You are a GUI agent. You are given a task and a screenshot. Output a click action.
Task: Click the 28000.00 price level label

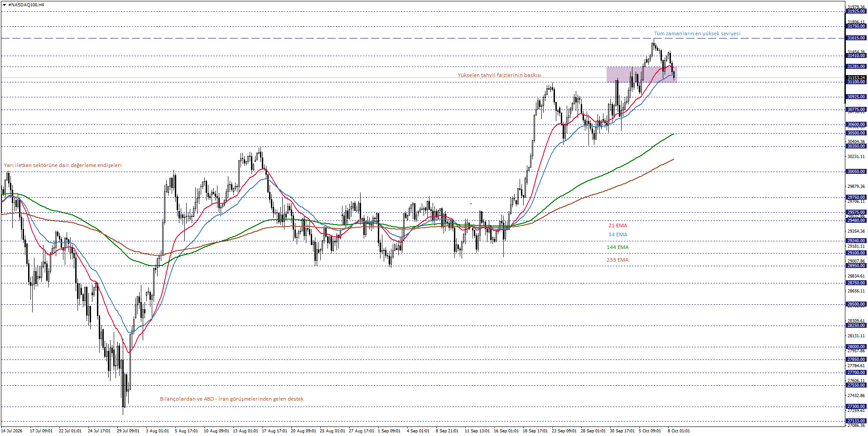coord(856,347)
